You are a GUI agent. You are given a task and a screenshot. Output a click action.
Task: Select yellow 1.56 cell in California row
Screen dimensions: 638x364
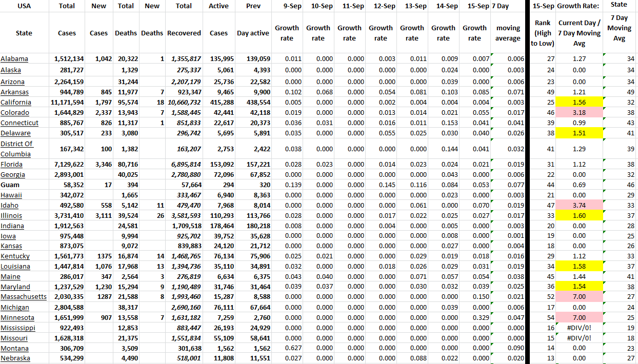pyautogui.click(x=579, y=102)
